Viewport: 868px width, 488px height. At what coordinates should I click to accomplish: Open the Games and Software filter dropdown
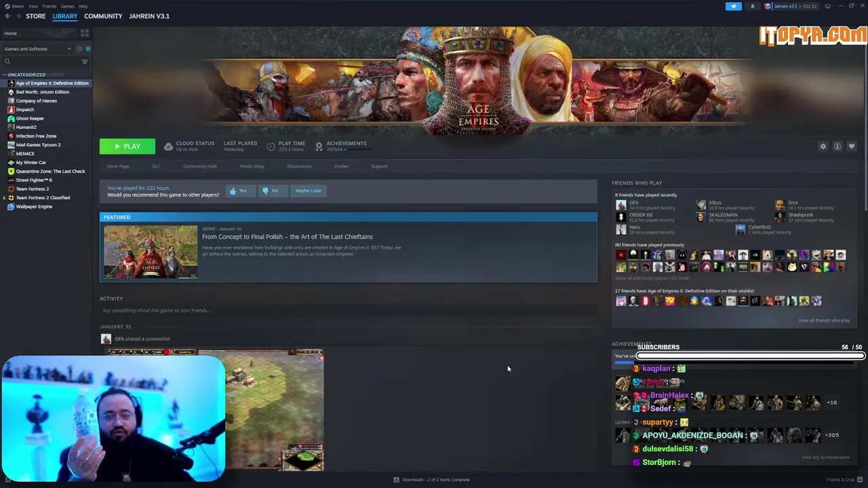37,49
